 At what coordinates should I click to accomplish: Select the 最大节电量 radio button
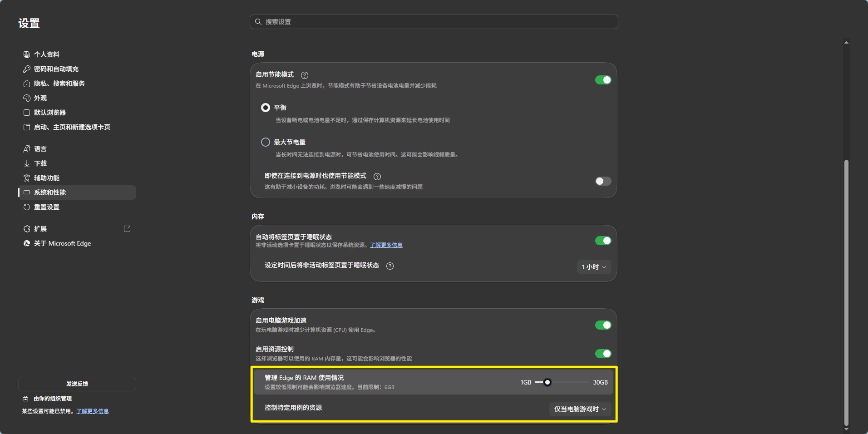266,142
